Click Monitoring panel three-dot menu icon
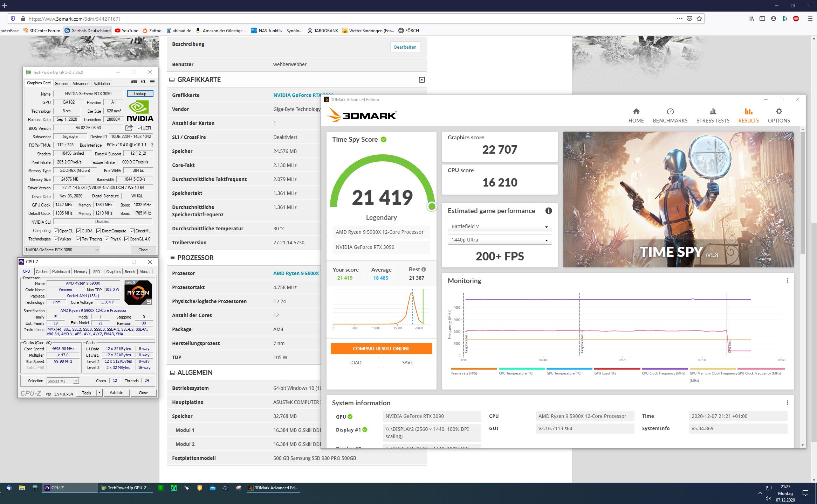Screen dimensions: 817x504 [x=787, y=281]
